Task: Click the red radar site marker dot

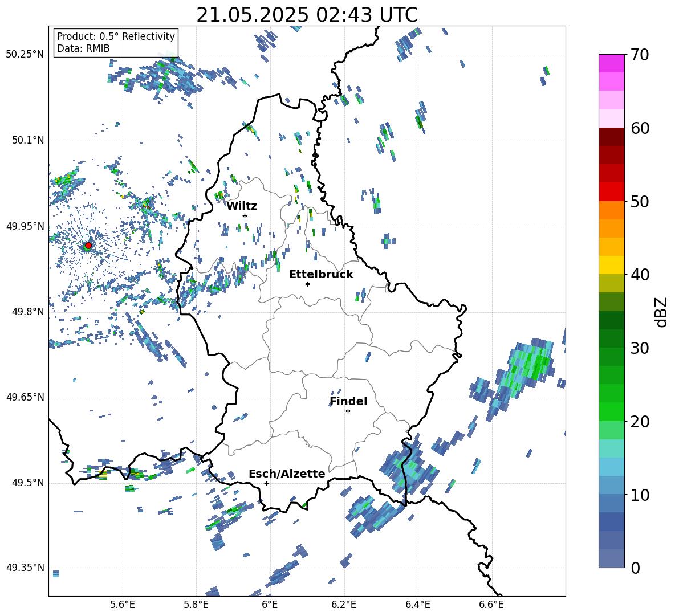Action: (88, 245)
